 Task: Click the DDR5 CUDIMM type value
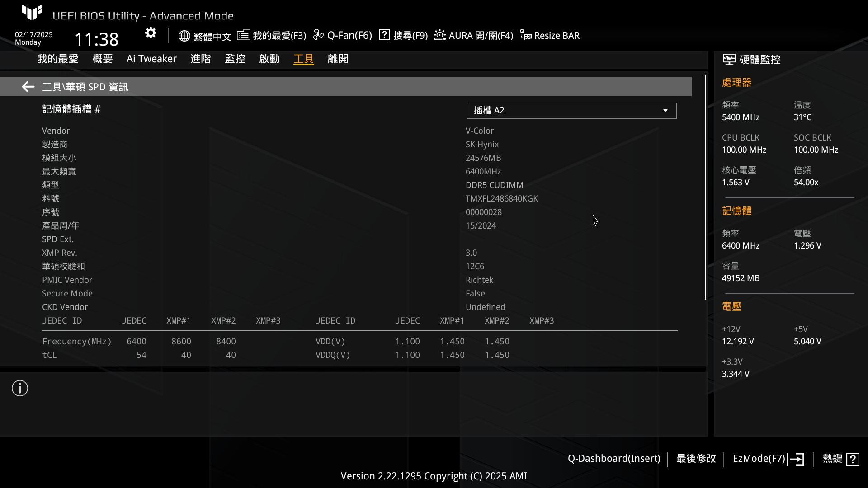495,185
